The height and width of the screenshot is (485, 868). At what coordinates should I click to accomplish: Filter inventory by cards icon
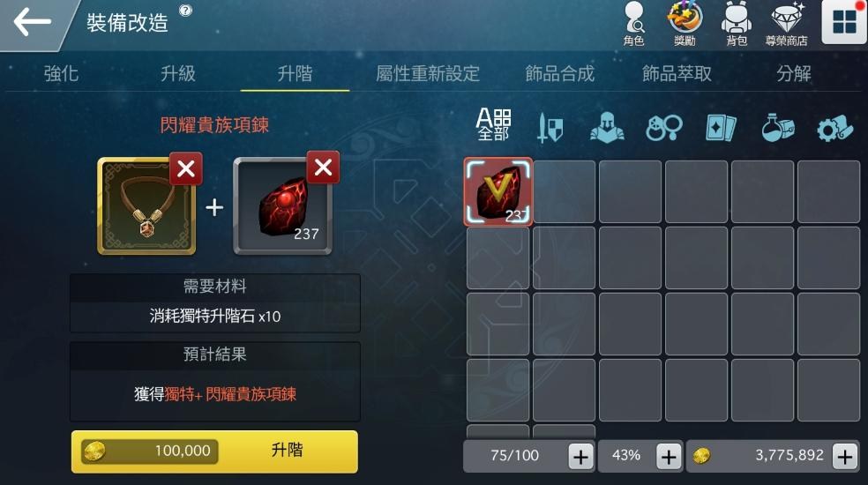(x=721, y=128)
